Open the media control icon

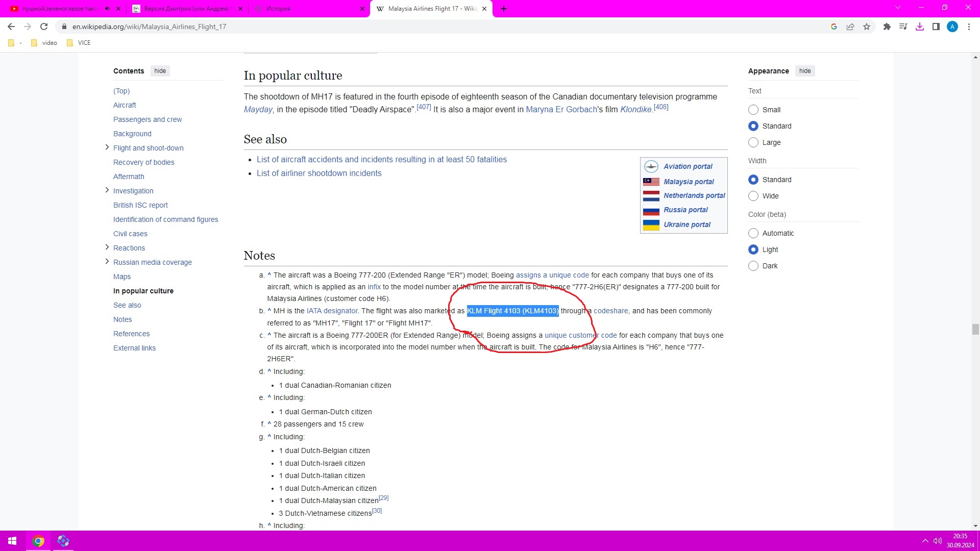coord(903,27)
